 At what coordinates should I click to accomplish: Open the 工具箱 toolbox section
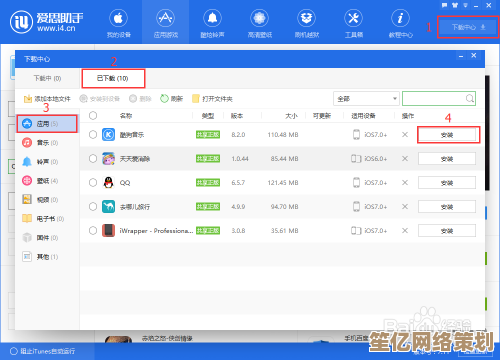click(x=354, y=23)
